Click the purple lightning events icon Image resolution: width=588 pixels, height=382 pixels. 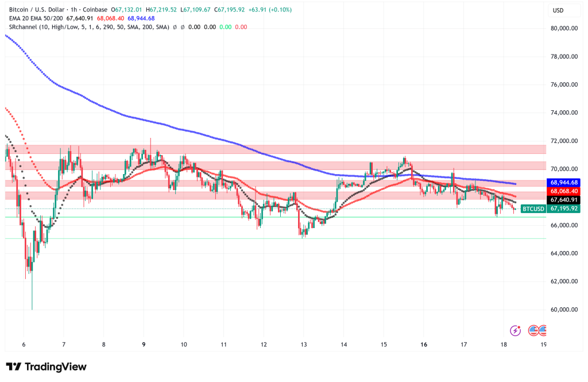click(x=515, y=329)
